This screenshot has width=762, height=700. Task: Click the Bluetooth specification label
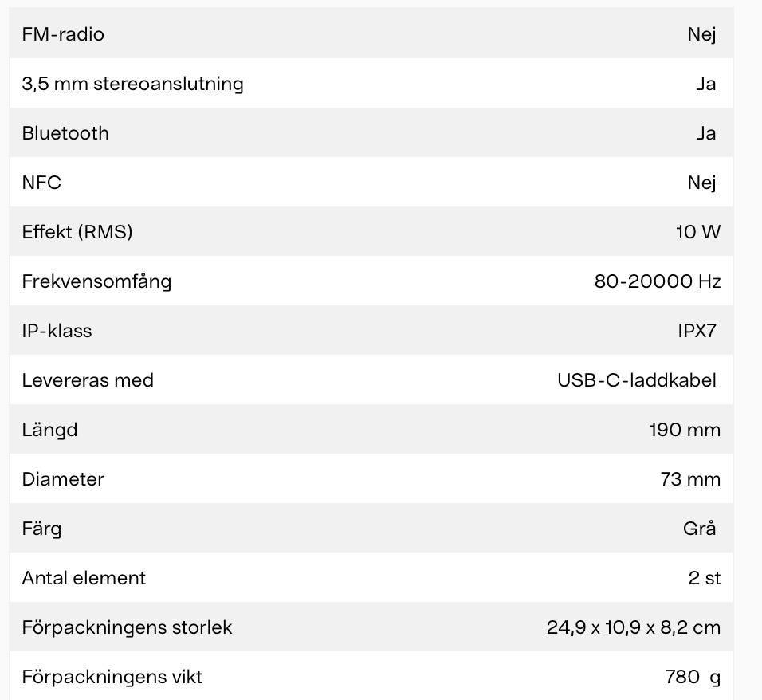click(65, 133)
